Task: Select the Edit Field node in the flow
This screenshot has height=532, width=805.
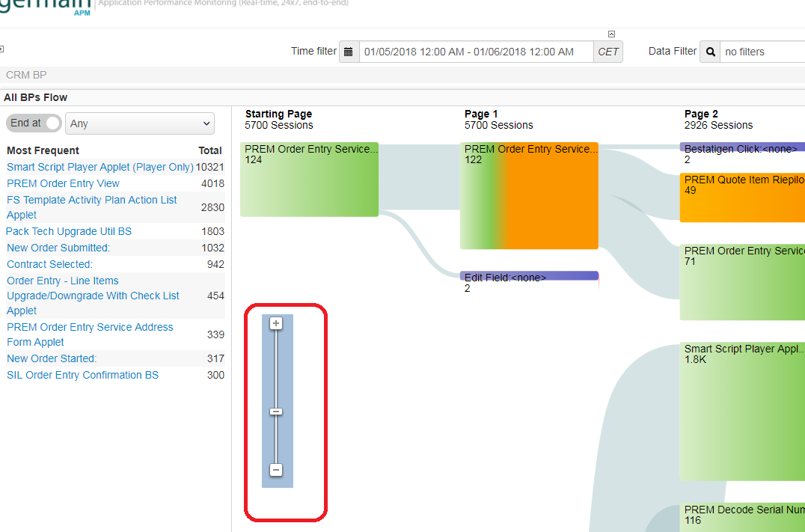Action: pos(529,278)
